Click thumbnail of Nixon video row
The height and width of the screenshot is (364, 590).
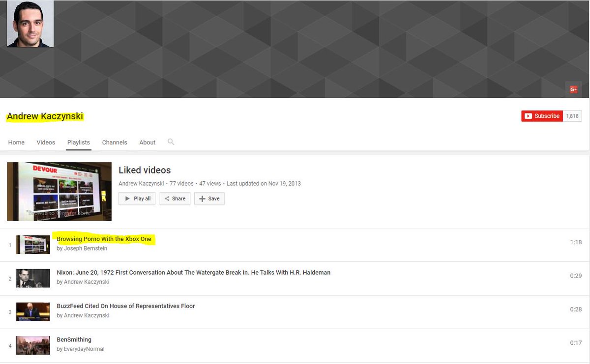tap(33, 278)
